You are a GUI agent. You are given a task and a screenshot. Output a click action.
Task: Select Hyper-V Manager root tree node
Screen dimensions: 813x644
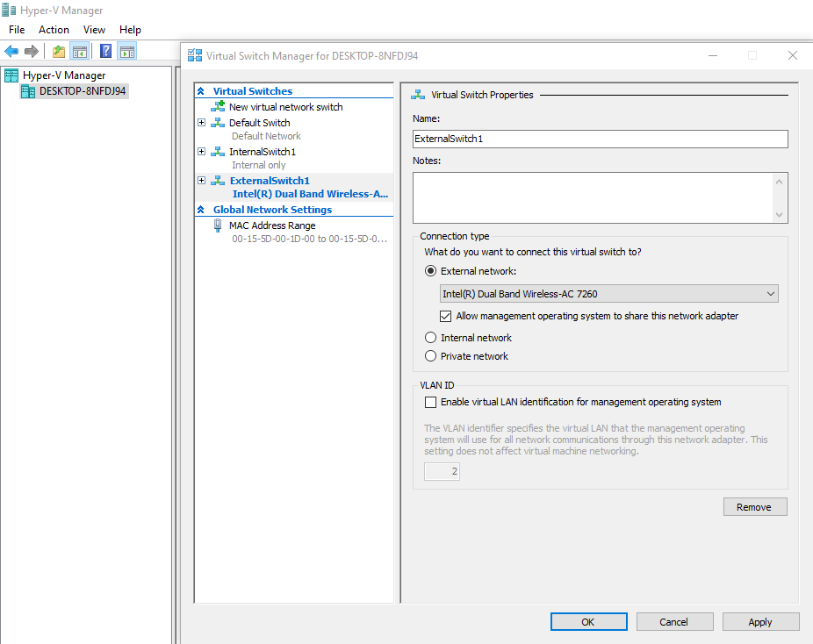[x=64, y=75]
